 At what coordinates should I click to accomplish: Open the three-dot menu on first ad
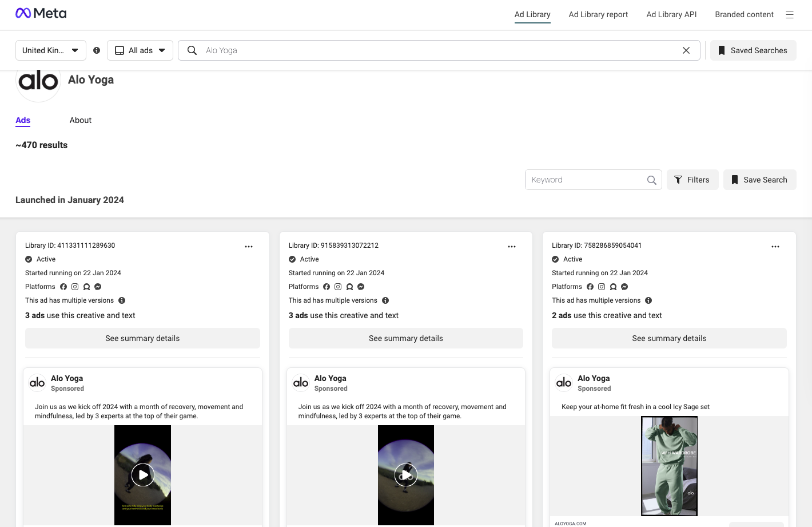pyautogui.click(x=249, y=246)
